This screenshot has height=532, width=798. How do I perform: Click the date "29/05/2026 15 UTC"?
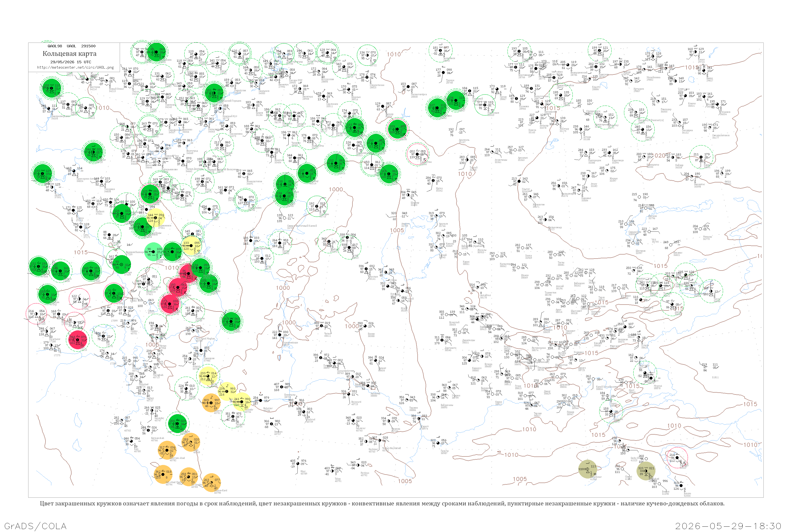(x=70, y=62)
